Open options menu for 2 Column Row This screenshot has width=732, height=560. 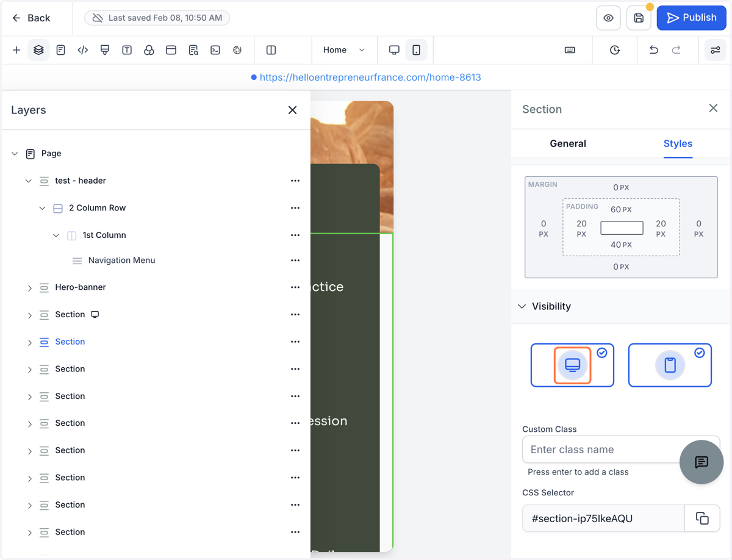295,208
